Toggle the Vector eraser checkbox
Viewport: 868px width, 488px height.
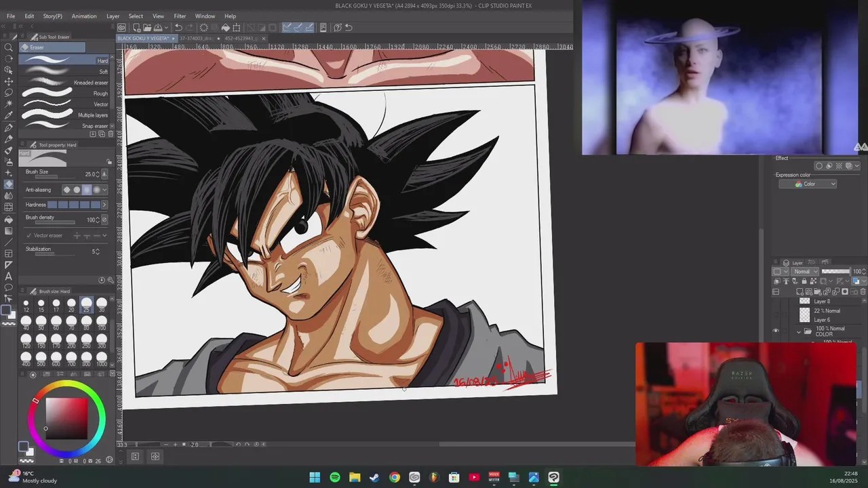28,235
